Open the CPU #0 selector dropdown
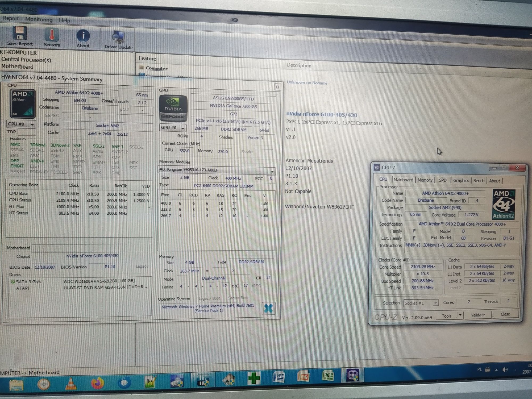 [x=21, y=124]
